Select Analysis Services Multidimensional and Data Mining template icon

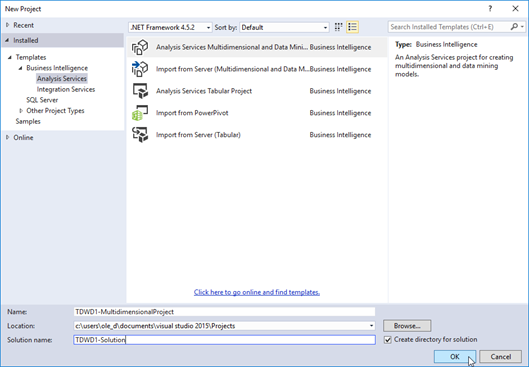tap(140, 47)
